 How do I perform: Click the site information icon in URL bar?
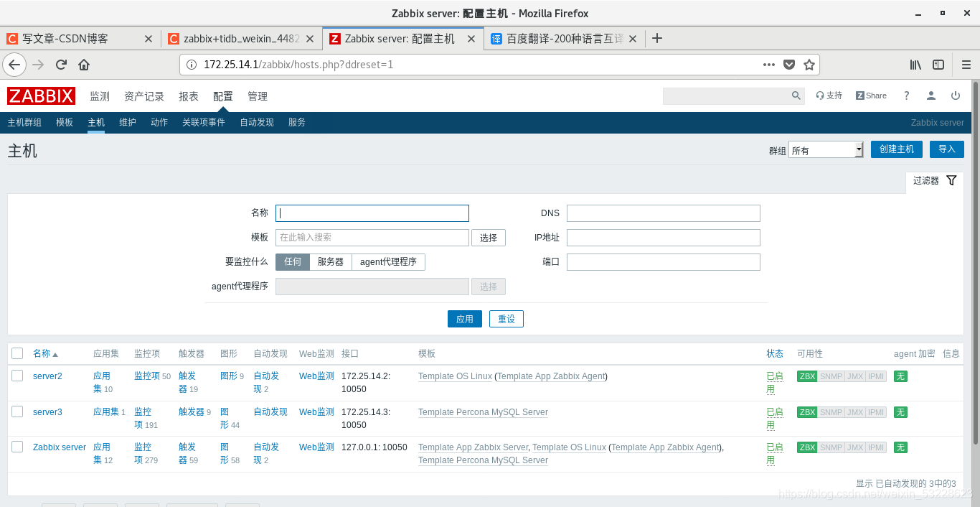[191, 65]
